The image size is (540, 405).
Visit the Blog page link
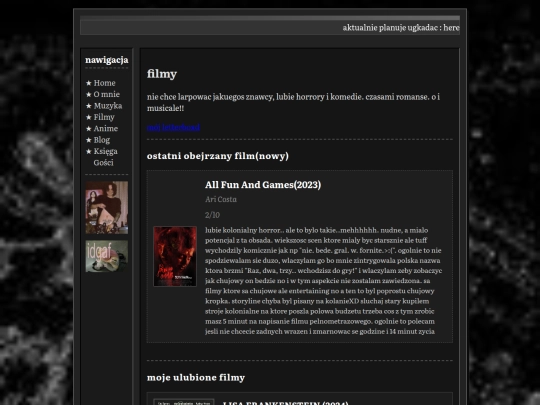pos(102,140)
